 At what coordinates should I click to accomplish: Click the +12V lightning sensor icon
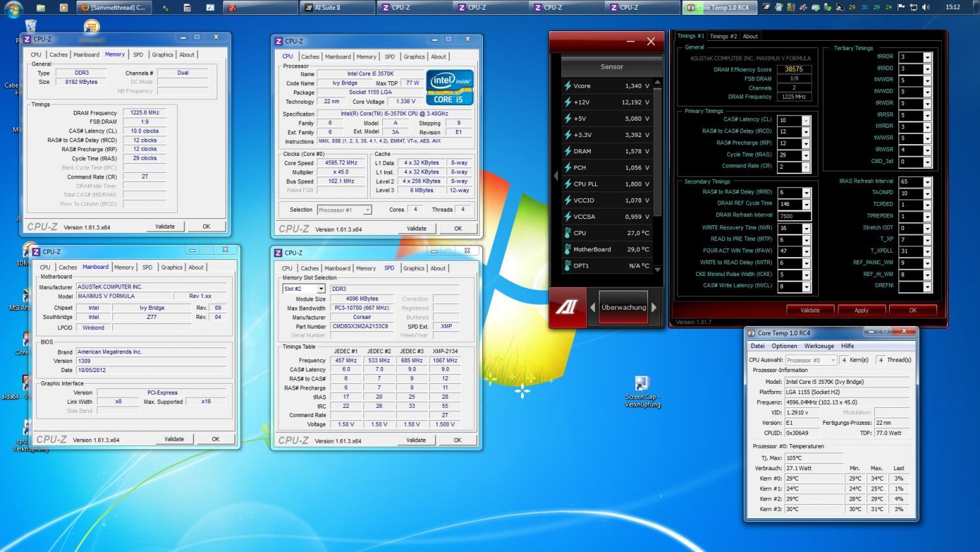coord(568,102)
